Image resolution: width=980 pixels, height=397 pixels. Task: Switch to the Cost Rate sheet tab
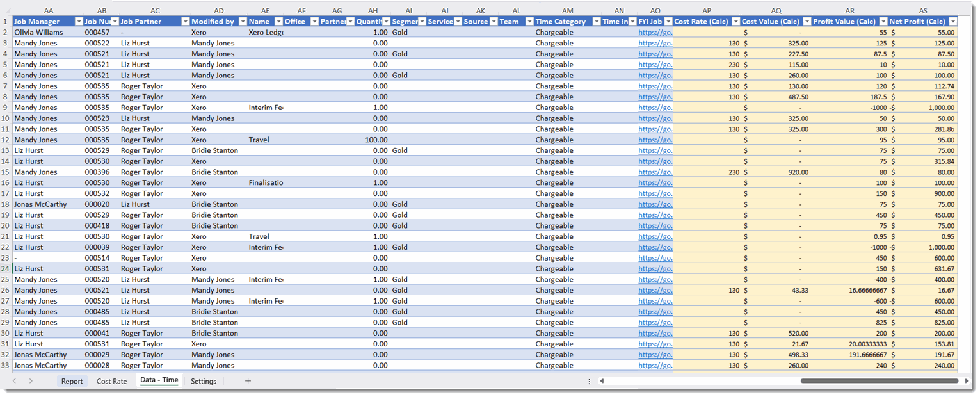[x=111, y=381]
